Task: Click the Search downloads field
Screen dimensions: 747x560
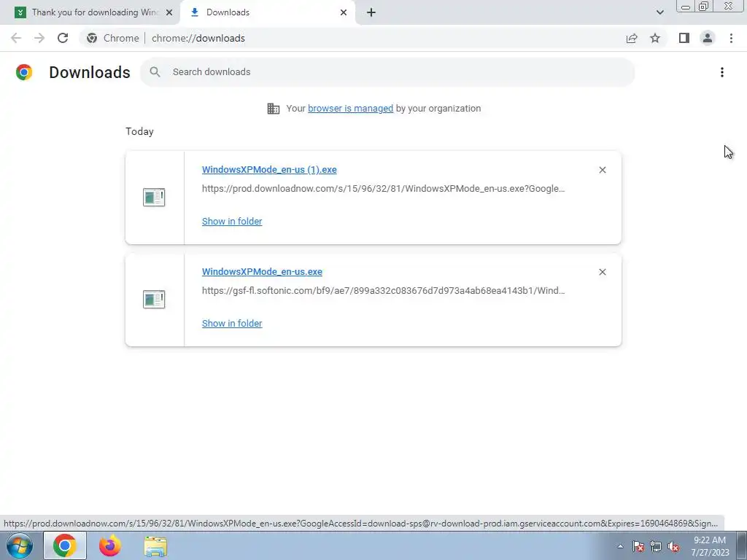Action: [387, 72]
